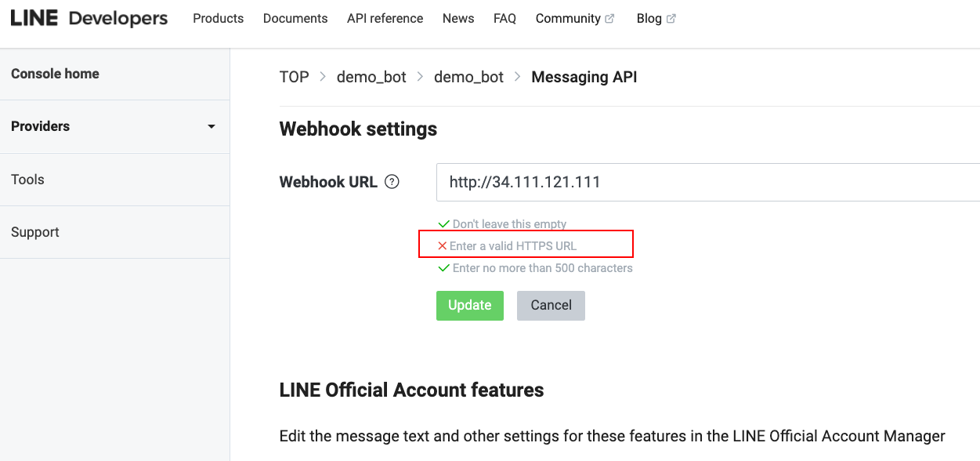Click Messaging API in the breadcrumb

[x=584, y=77]
